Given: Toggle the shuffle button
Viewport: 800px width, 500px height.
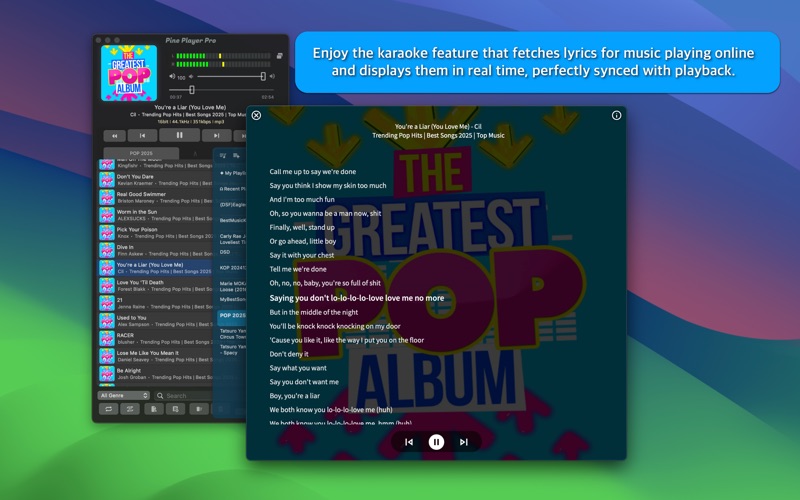Looking at the screenshot, I should click(130, 409).
